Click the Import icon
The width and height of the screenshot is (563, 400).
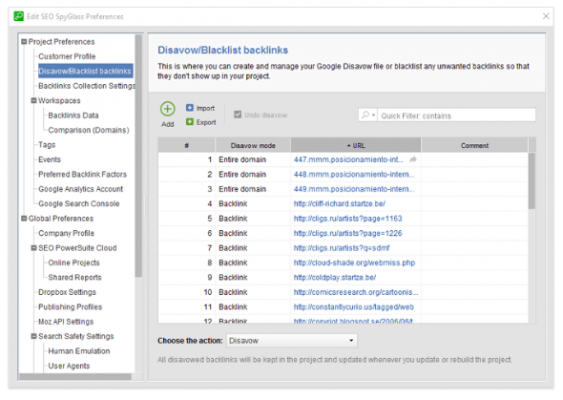190,108
